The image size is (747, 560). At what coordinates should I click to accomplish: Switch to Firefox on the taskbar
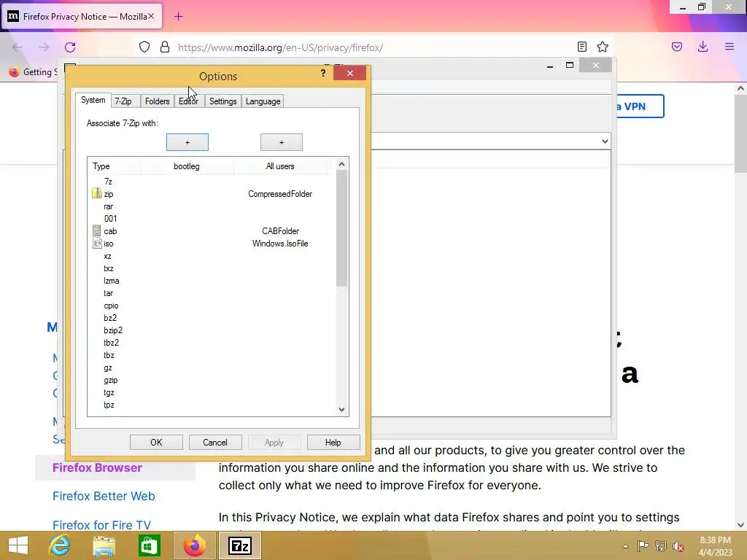point(194,545)
